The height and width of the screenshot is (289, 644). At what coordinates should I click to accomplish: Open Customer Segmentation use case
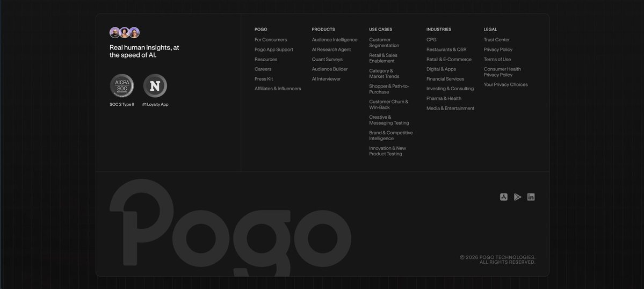tap(384, 42)
